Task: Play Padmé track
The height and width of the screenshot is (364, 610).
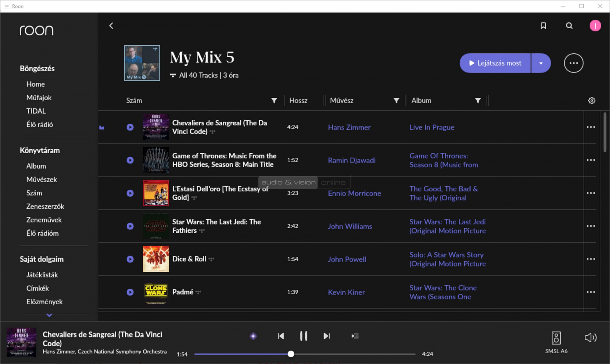Action: [130, 292]
